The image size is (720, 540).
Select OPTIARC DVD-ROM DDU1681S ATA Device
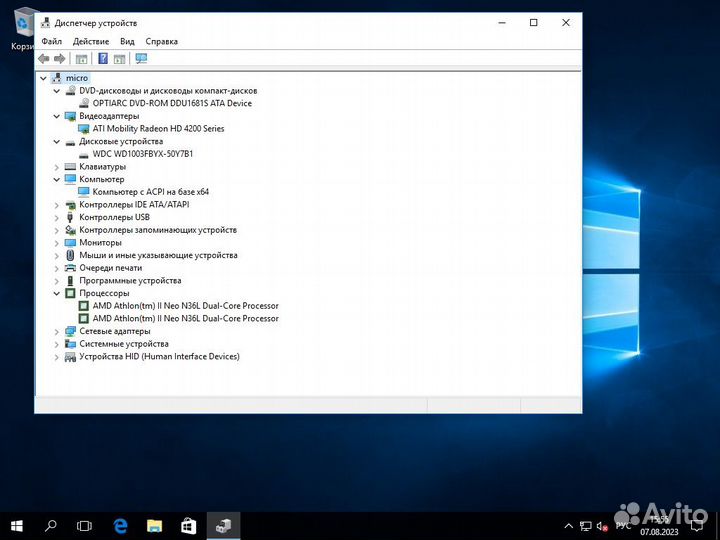(172, 103)
